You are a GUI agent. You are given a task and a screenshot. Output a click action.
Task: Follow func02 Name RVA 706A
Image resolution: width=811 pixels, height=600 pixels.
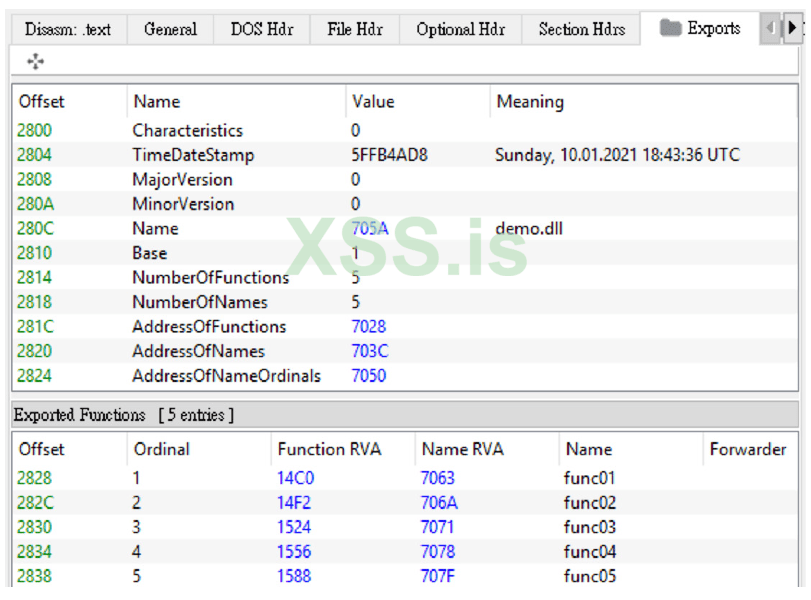pyautogui.click(x=439, y=503)
